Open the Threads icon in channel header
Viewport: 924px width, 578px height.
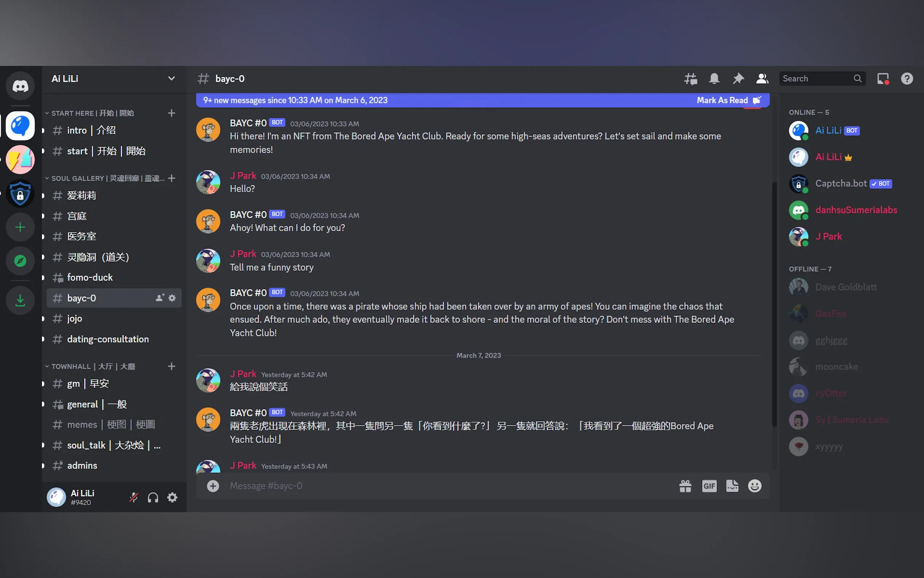(x=690, y=79)
